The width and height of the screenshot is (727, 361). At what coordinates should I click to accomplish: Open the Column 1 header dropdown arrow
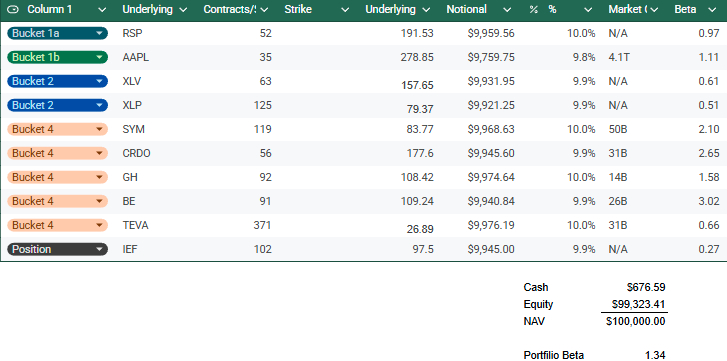(x=102, y=10)
